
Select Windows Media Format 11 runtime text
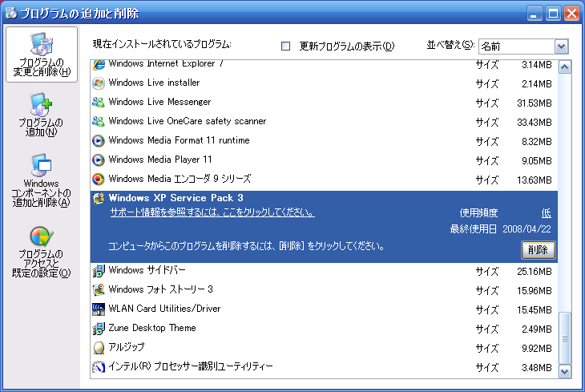[x=179, y=140]
